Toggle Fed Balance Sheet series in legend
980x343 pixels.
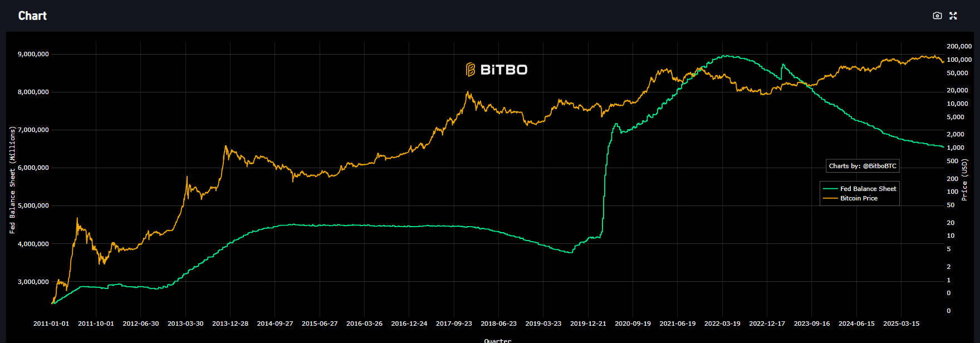point(859,189)
